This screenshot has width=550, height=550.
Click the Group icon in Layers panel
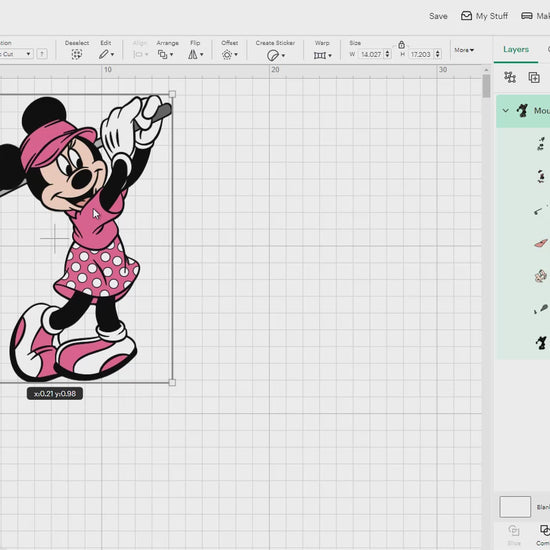510,77
